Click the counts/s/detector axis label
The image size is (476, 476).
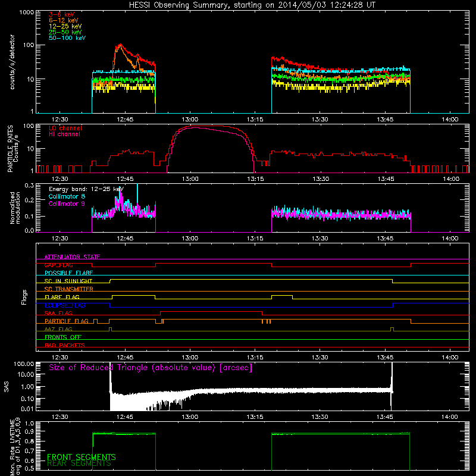click(12, 62)
